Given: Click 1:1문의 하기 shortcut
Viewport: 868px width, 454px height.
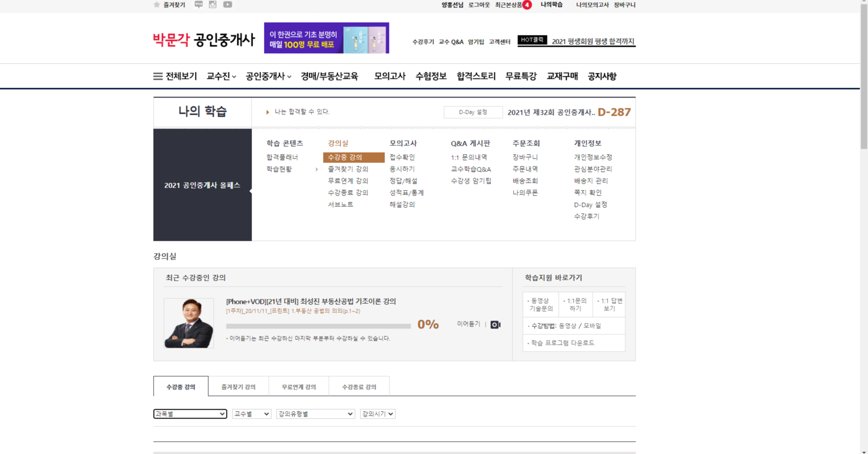Looking at the screenshot, I should [x=576, y=304].
